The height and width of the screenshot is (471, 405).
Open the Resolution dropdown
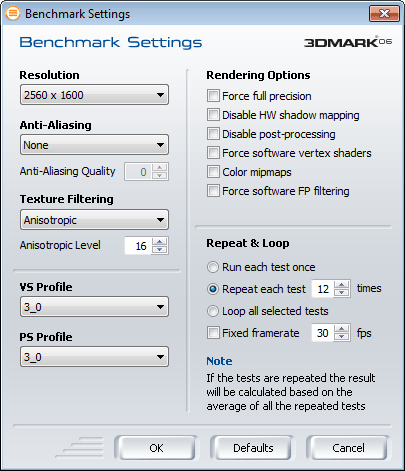[x=94, y=95]
